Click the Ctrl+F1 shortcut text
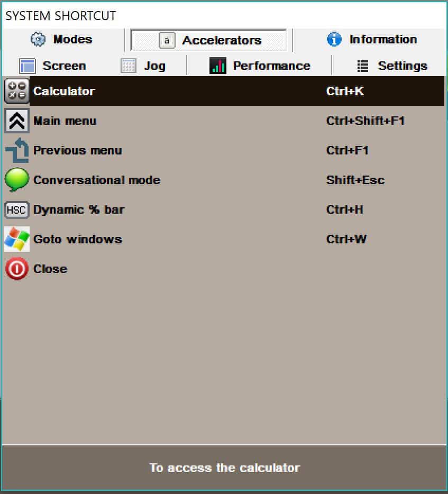Image resolution: width=448 pixels, height=494 pixels. point(348,150)
